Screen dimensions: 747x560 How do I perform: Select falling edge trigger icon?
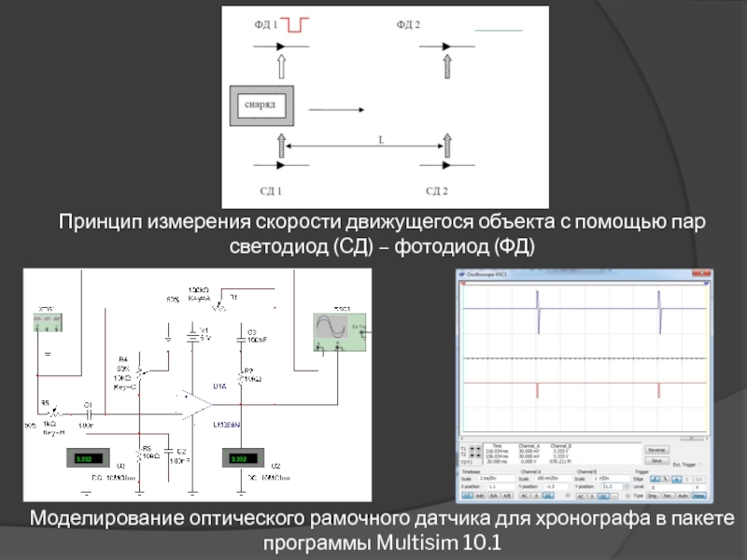pyautogui.click(x=666, y=479)
